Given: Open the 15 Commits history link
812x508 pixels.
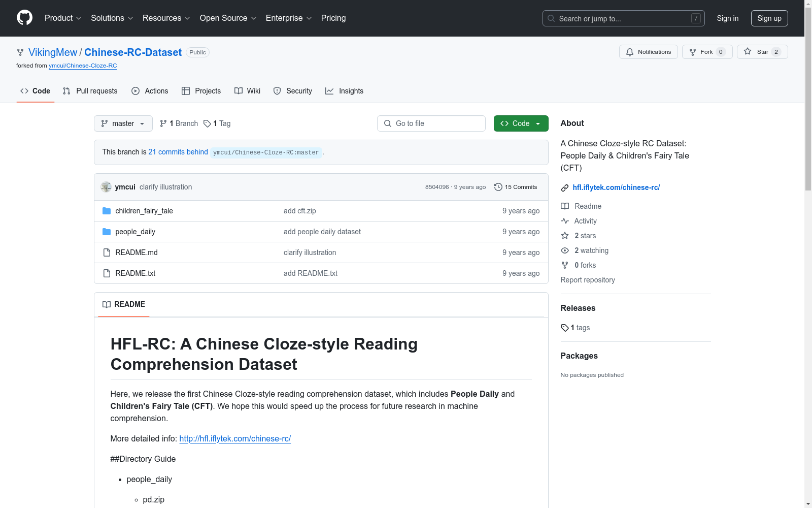Looking at the screenshot, I should [516, 187].
